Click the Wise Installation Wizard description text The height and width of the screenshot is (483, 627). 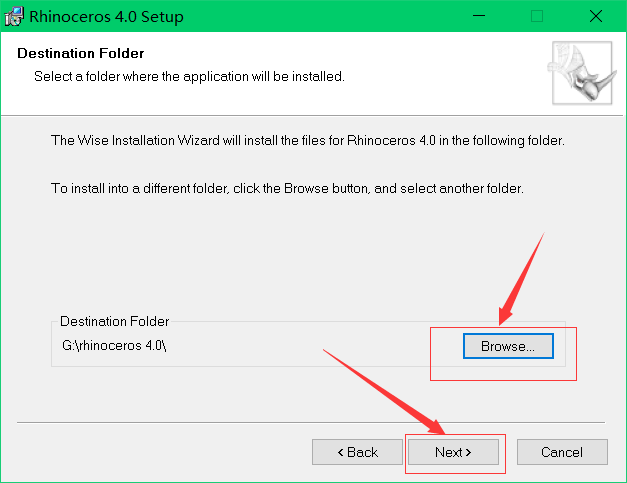pyautogui.click(x=308, y=140)
